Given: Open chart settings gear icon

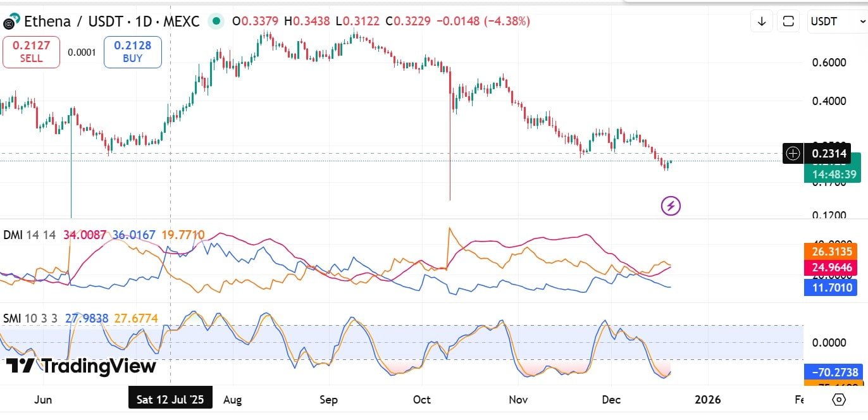Looking at the screenshot, I should coord(839,399).
